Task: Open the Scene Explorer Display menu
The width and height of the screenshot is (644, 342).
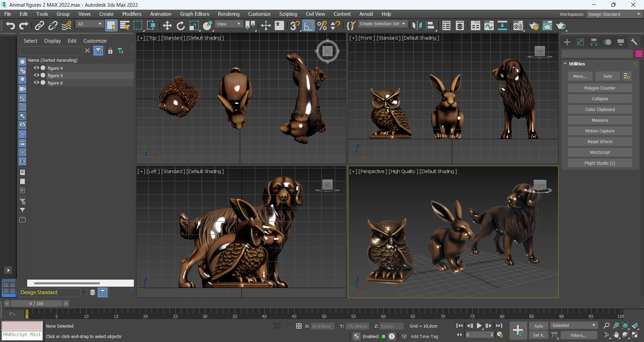Action: click(53, 41)
